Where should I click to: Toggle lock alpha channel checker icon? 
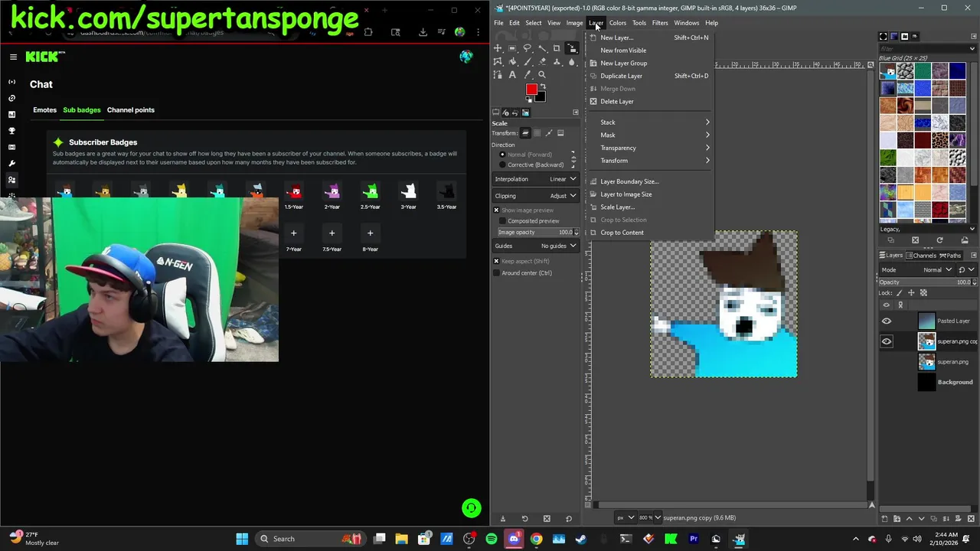(923, 293)
